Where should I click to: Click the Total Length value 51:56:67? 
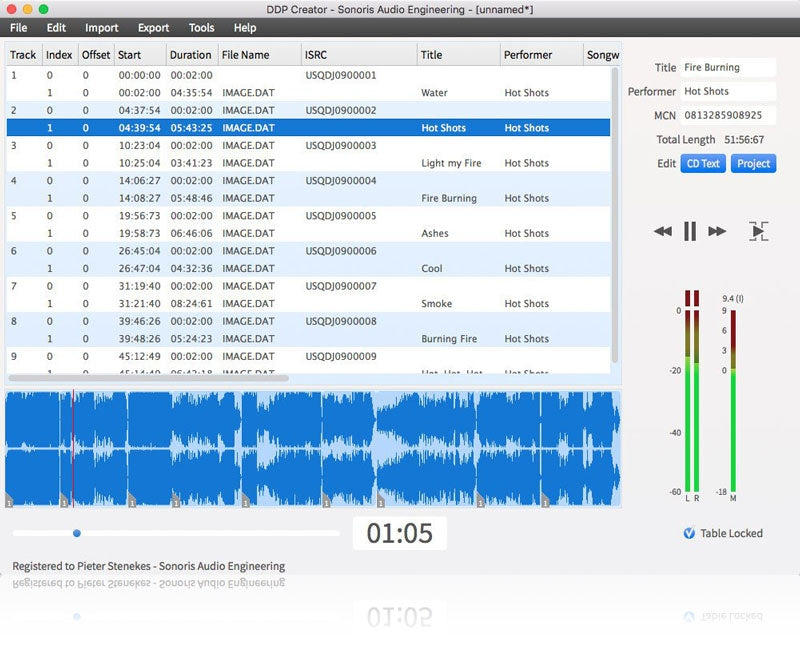tap(744, 140)
